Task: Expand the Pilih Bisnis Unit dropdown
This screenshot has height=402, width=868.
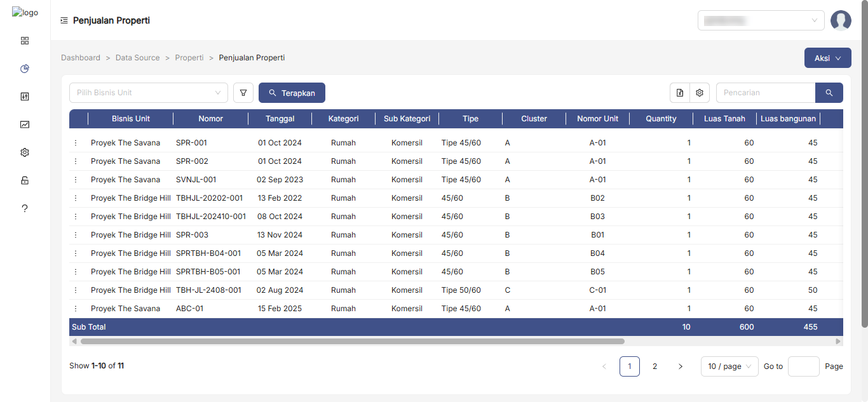Action: [148, 93]
